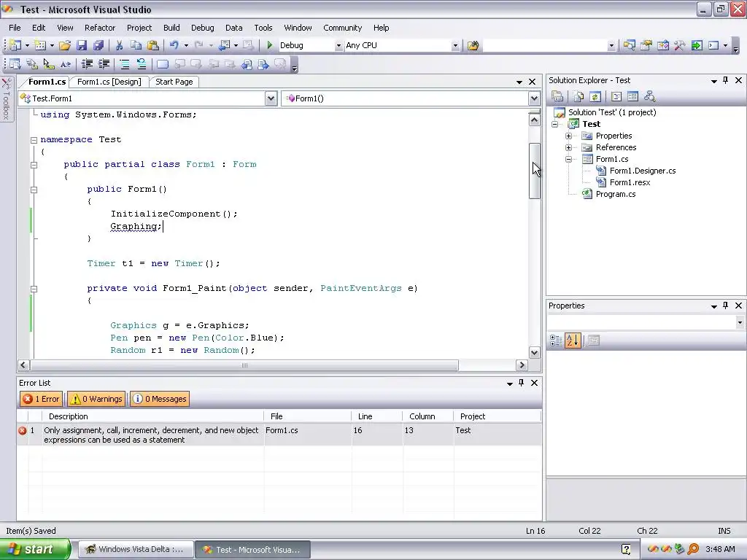Open the Toolbox hammer and wrench icon

(x=679, y=45)
